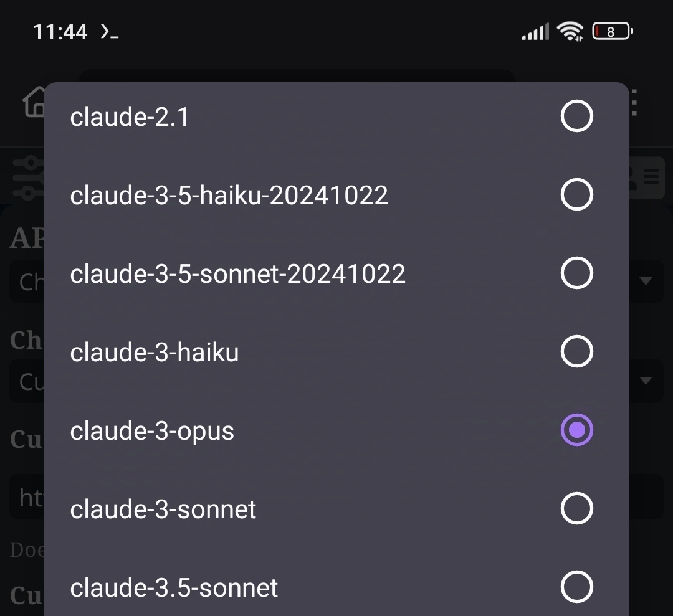Select claude-3-5-haiku-20241022 radio button
This screenshot has height=616, width=673.
tap(577, 194)
